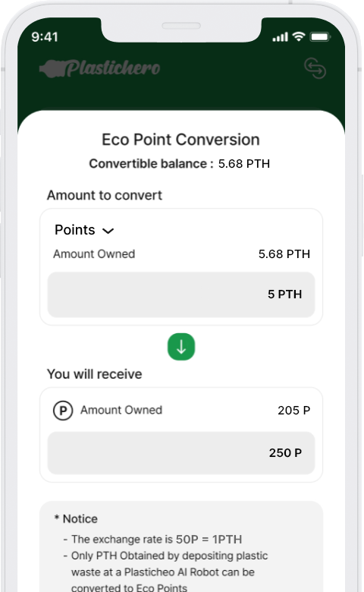Check the WiFi status icon
This screenshot has width=364, height=592.
(x=299, y=36)
